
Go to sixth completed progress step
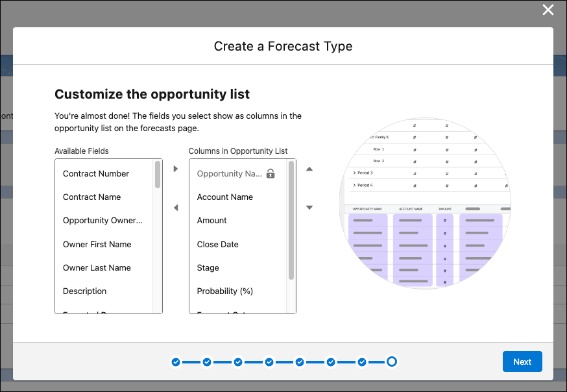click(x=331, y=362)
